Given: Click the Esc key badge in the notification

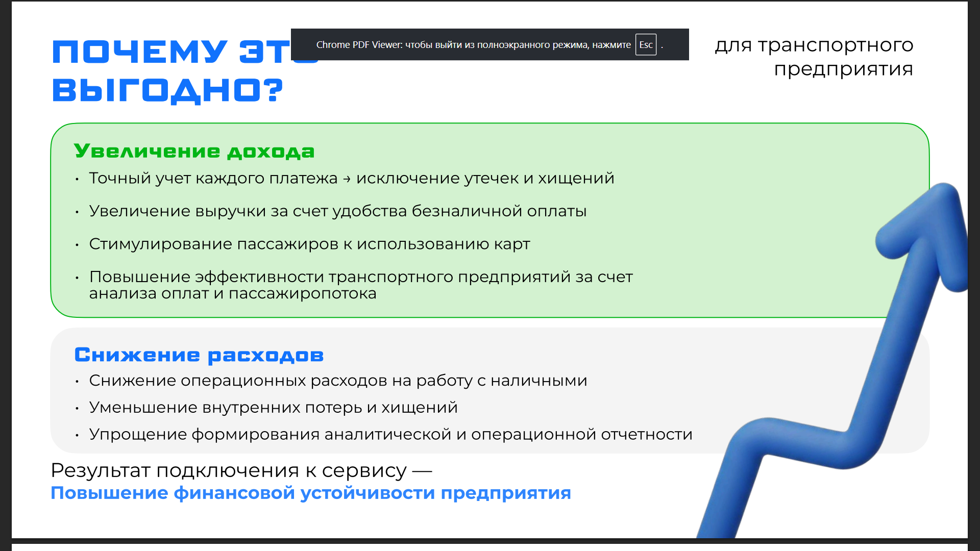Looking at the screenshot, I should point(646,45).
